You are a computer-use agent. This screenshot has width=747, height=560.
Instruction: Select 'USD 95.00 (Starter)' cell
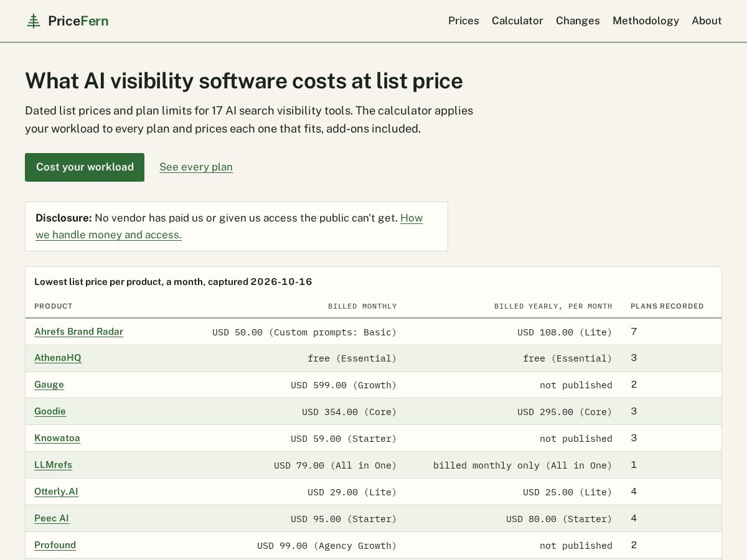click(344, 519)
